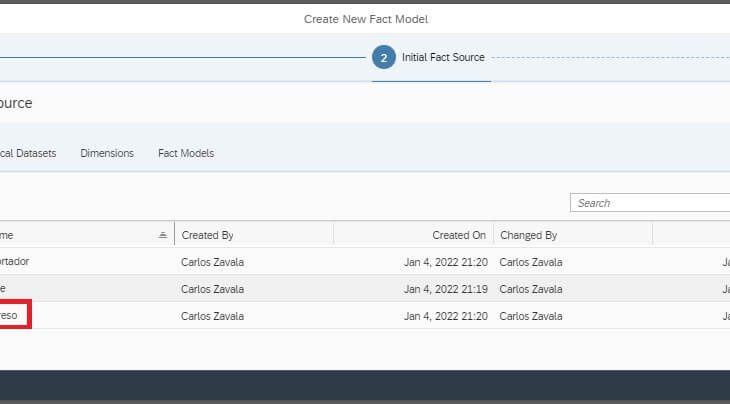Click the Created By column header
The width and height of the screenshot is (730, 404).
click(207, 235)
